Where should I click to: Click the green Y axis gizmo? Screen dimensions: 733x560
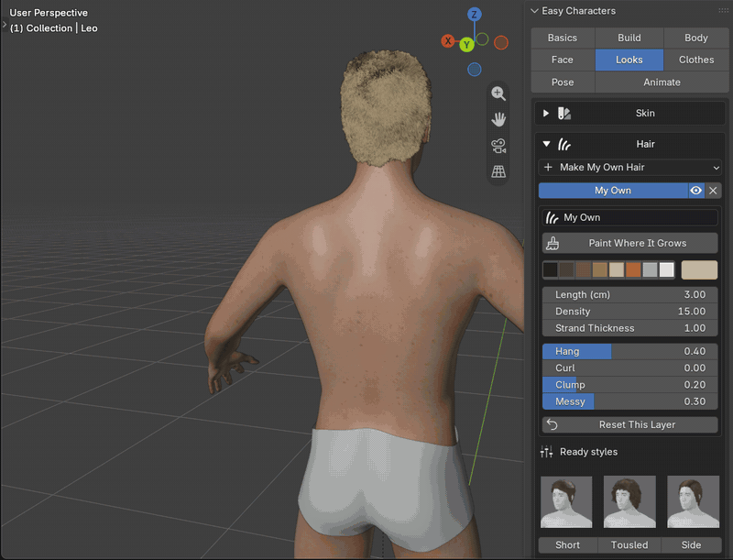(466, 45)
